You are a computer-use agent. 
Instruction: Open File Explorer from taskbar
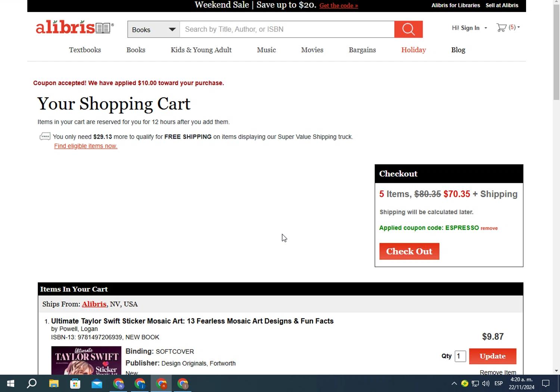point(54,383)
